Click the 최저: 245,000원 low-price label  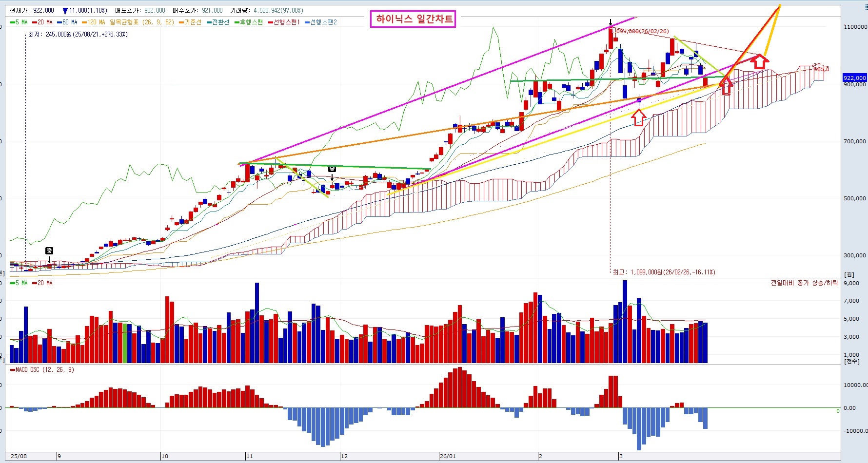78,34
